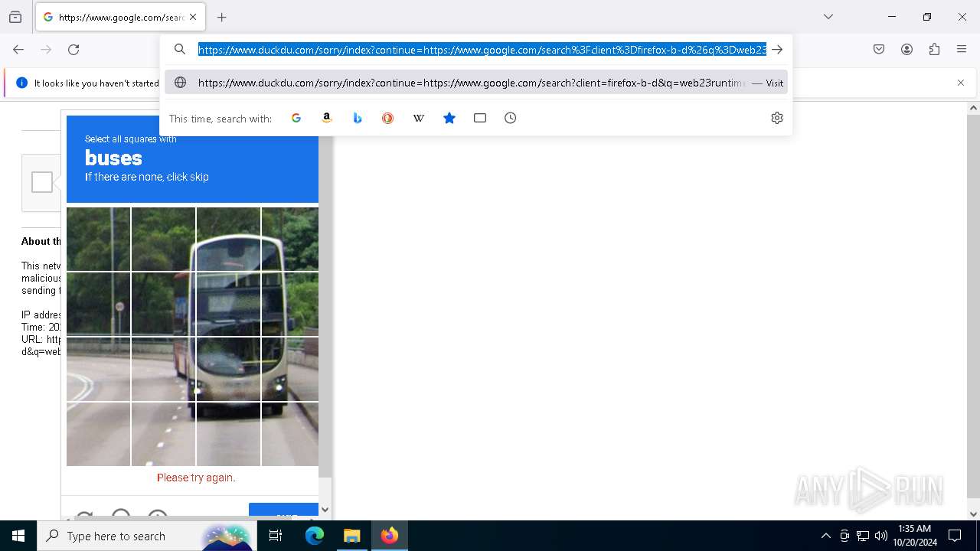Click the captcha panel vertical scrollbar

click(x=325, y=306)
